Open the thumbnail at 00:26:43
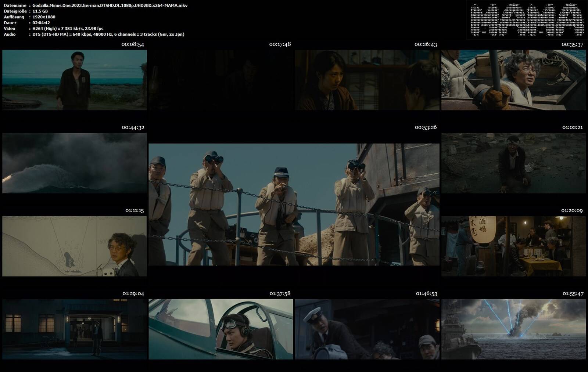This screenshot has width=588, height=372. point(367,80)
